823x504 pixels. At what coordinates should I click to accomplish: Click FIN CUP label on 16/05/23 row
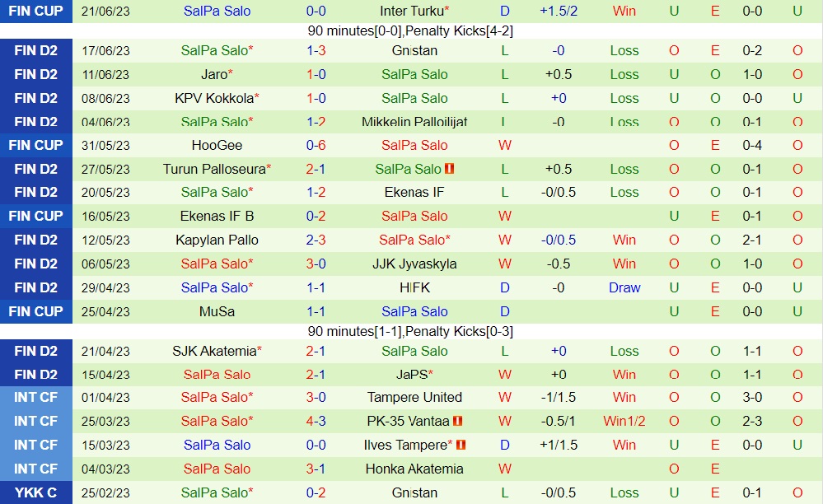point(36,216)
